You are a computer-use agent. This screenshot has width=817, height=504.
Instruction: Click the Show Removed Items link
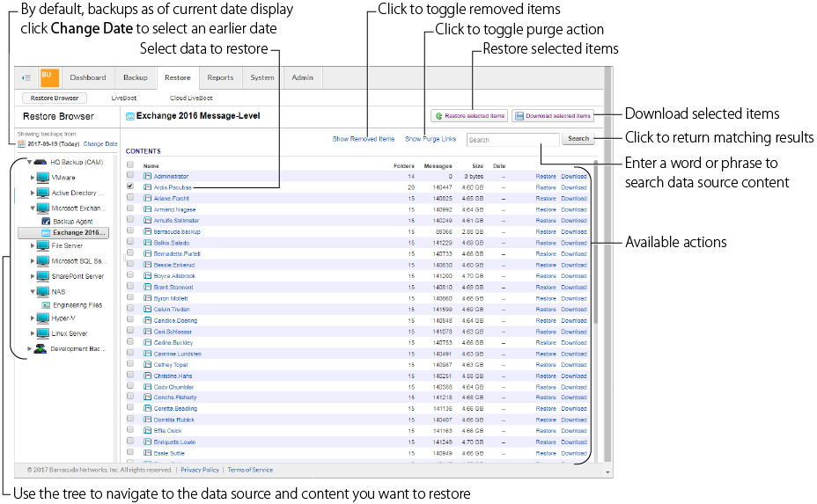click(x=364, y=139)
